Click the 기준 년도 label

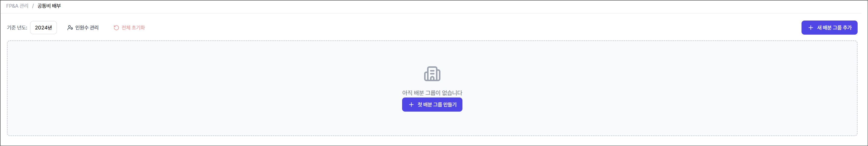coord(17,28)
